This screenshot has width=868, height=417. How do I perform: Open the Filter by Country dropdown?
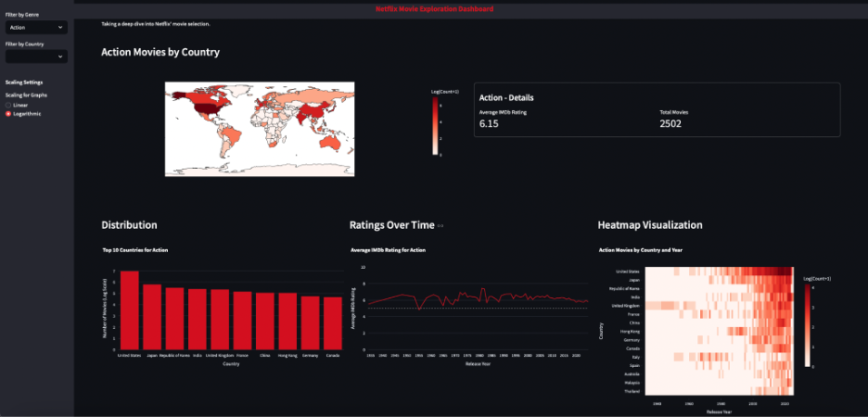coord(36,57)
